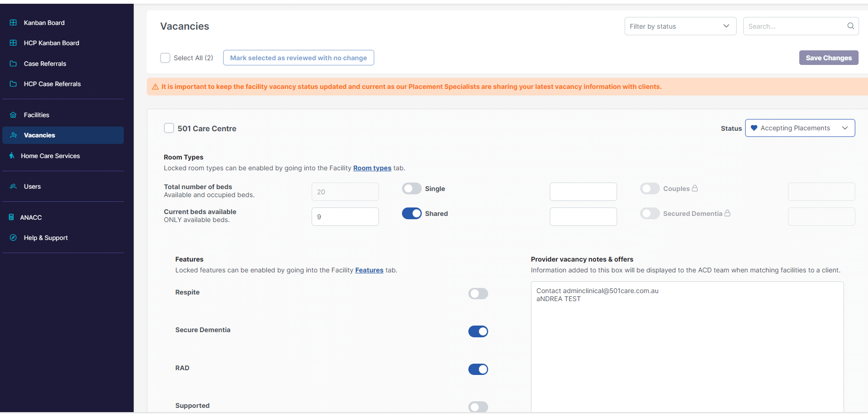The height and width of the screenshot is (414, 868).
Task: Click the Save Changes button
Action: 828,58
